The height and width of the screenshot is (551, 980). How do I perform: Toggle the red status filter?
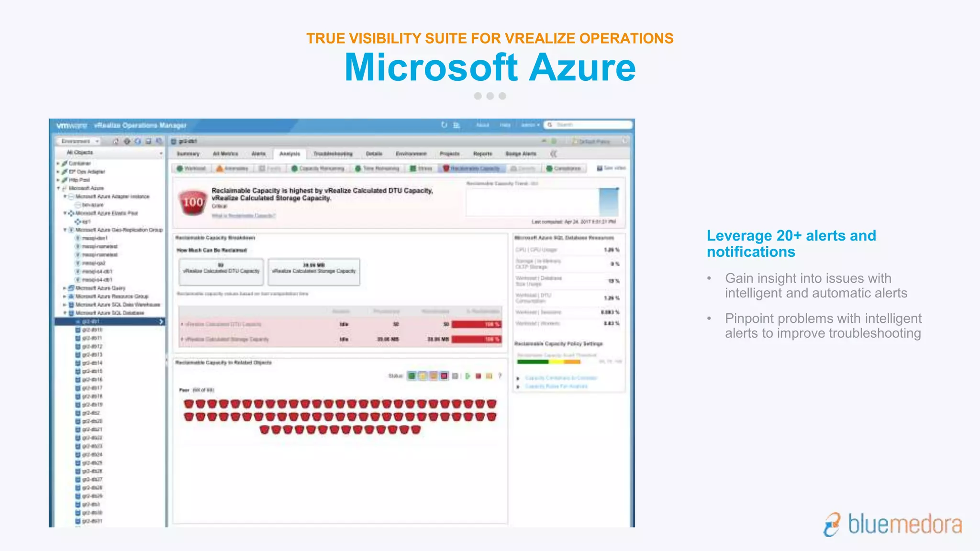tap(444, 376)
